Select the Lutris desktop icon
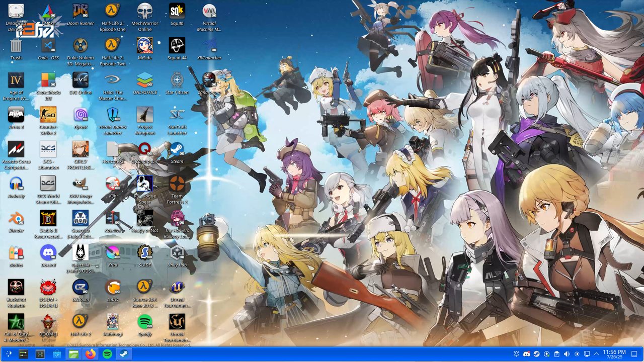This screenshot has width=644, height=362. pos(112,288)
